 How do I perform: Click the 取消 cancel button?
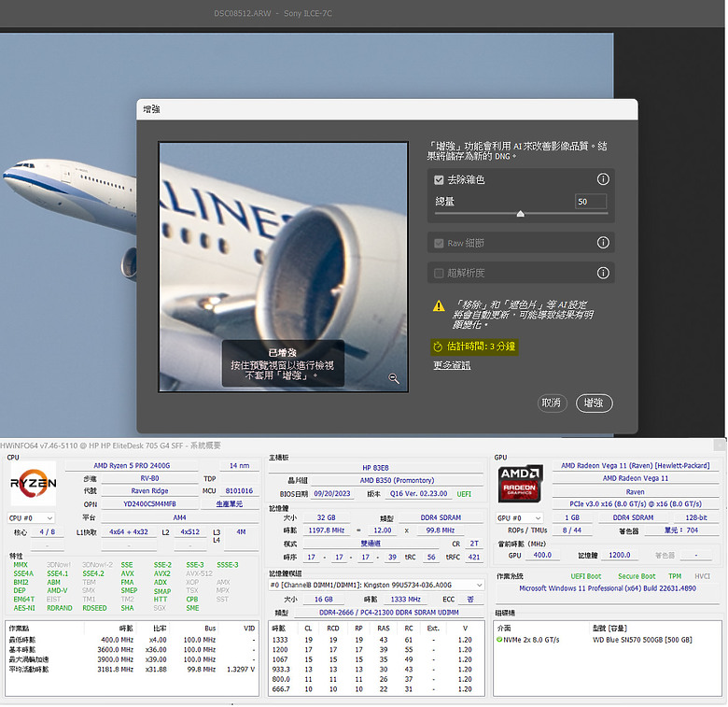[551, 403]
